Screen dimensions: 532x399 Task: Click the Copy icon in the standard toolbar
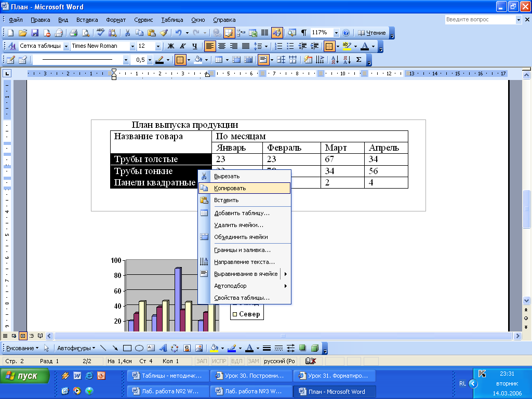click(139, 33)
